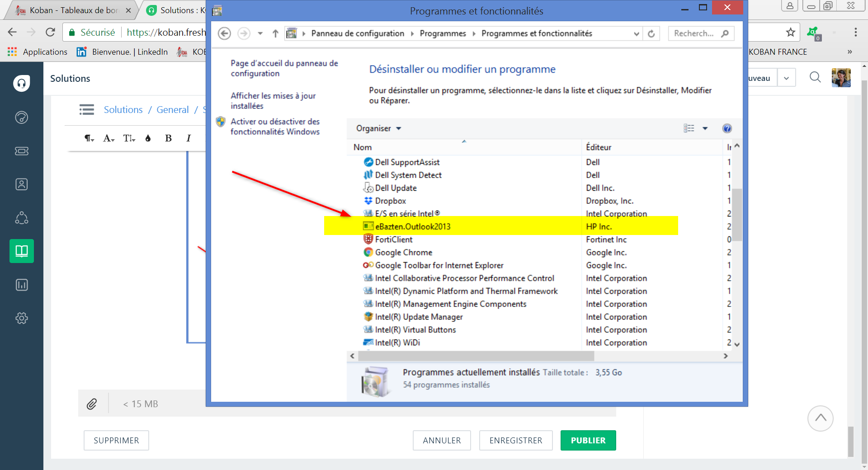The image size is (868, 470).
Task: Open Page d'accueil du panneau de configuration
Action: 284,68
